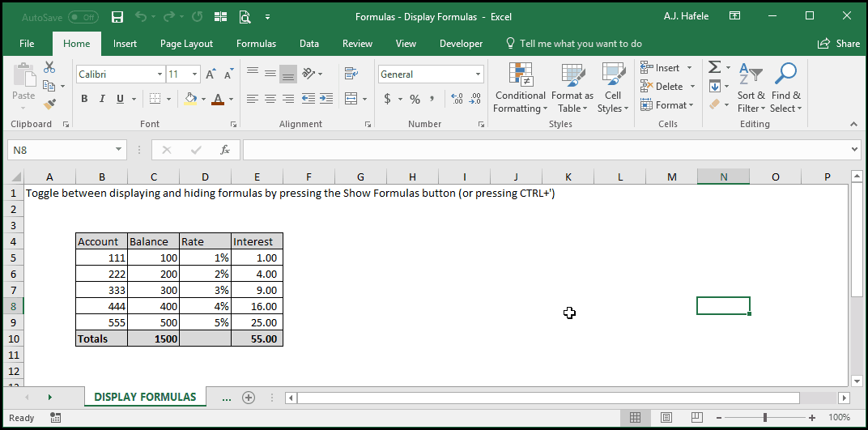Click the Print Preview icon in title bar
This screenshot has width=868, height=430.
245,17
